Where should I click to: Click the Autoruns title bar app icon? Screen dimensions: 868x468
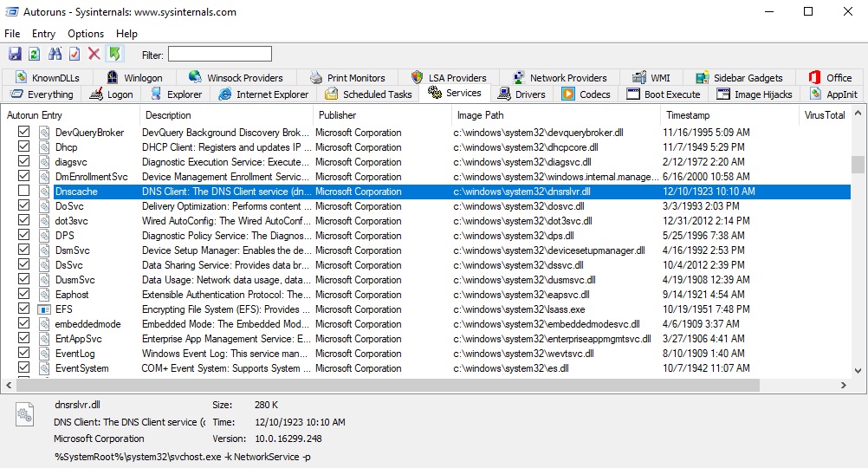click(11, 11)
